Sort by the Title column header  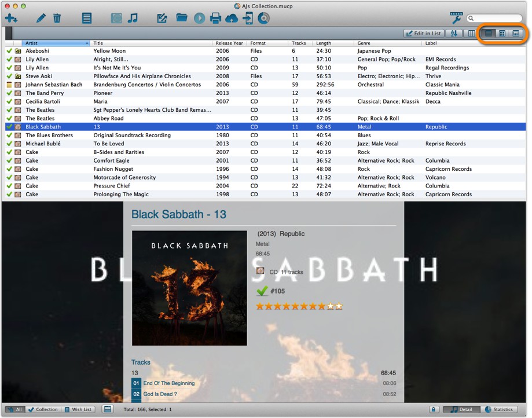[x=151, y=43]
